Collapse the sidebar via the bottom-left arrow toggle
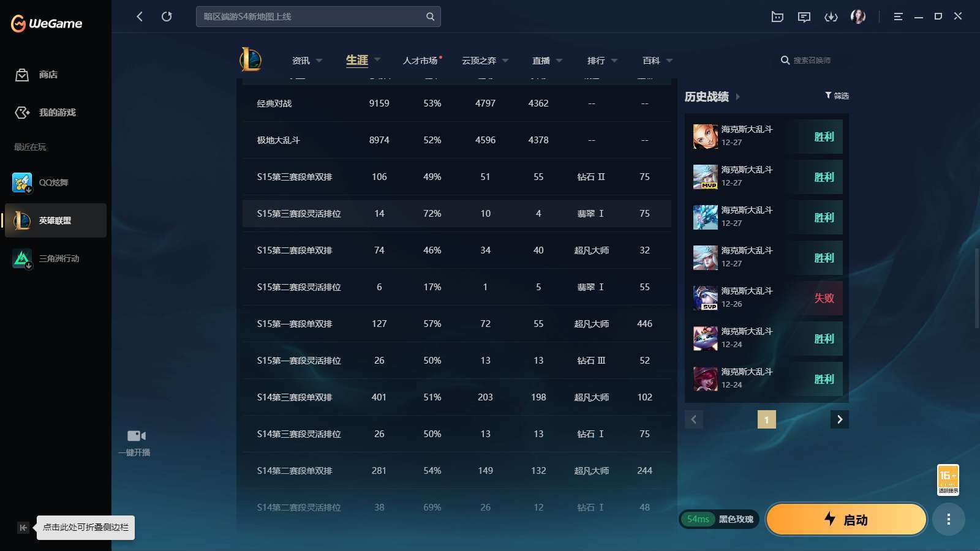This screenshot has width=980, height=551. tap(23, 527)
